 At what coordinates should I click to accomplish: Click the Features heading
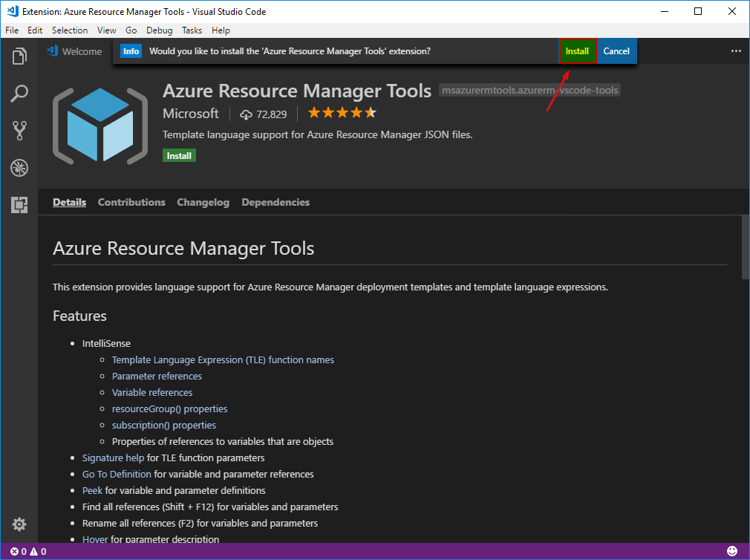click(80, 316)
